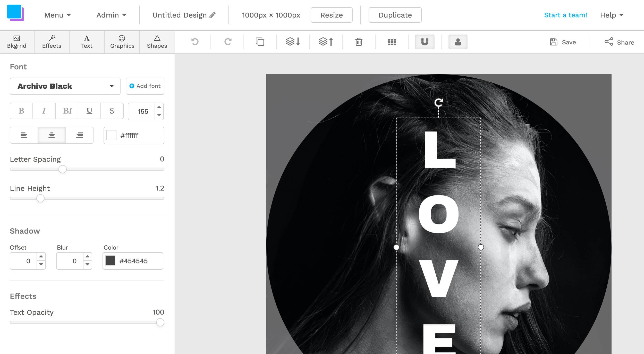The image size is (644, 354).
Task: Toggle bold text formatting
Action: tap(21, 111)
